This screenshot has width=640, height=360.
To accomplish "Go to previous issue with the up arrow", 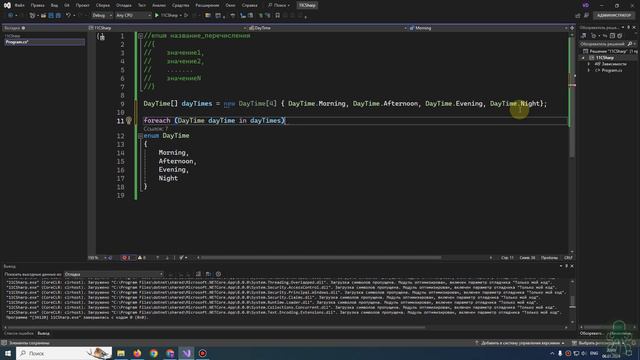I will click(158, 258).
